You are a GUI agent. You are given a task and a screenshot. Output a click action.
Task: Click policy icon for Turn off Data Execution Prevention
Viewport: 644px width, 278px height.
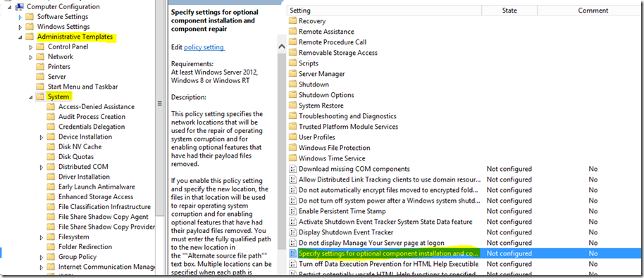(x=293, y=264)
